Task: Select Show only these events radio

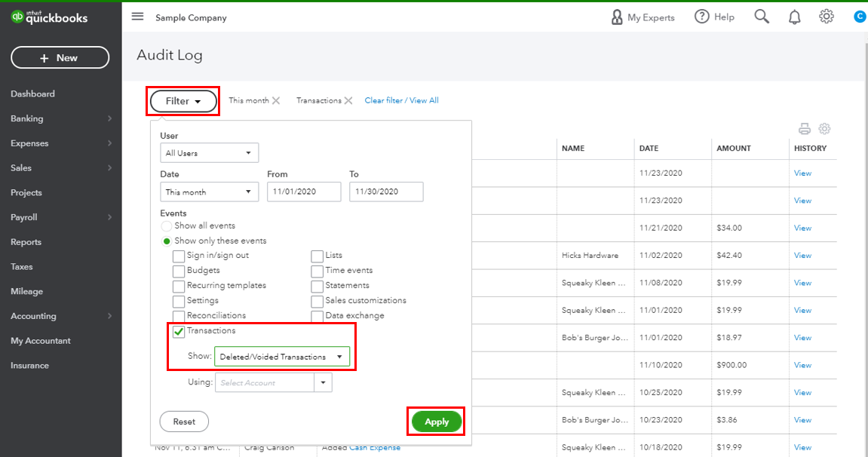Action: click(166, 241)
